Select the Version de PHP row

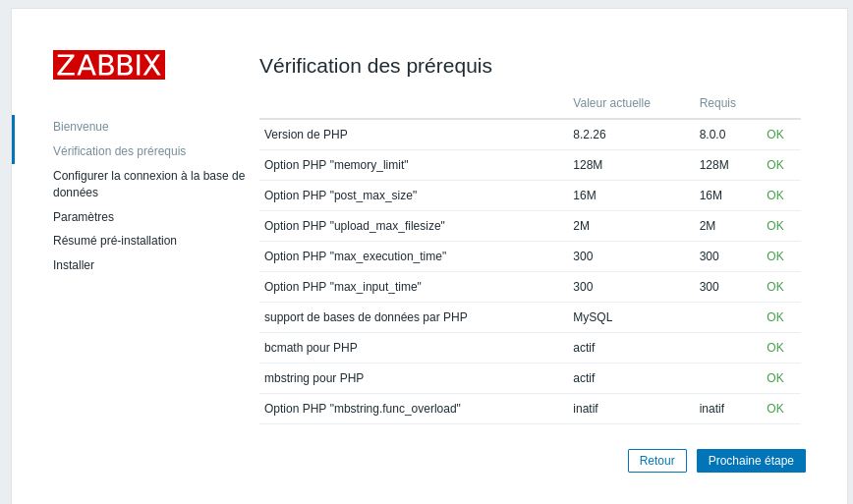(x=530, y=135)
